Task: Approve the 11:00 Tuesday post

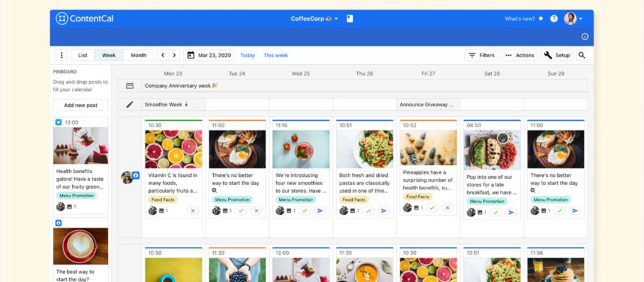Action: pos(241,210)
